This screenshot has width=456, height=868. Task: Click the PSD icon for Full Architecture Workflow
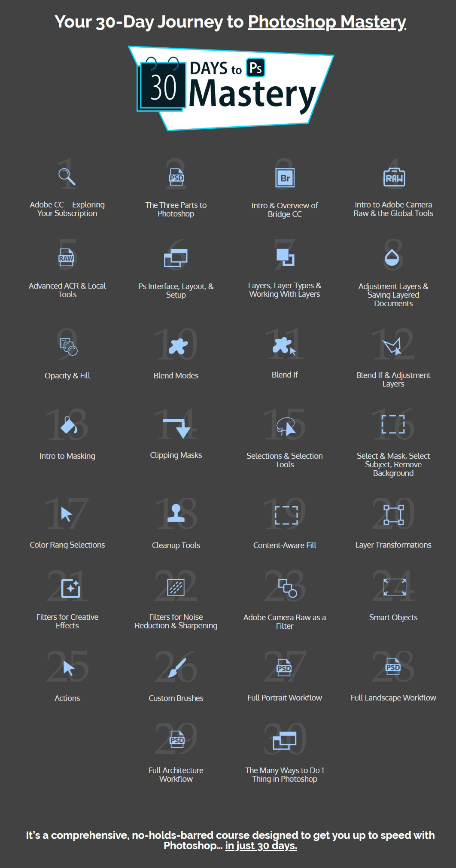click(177, 740)
